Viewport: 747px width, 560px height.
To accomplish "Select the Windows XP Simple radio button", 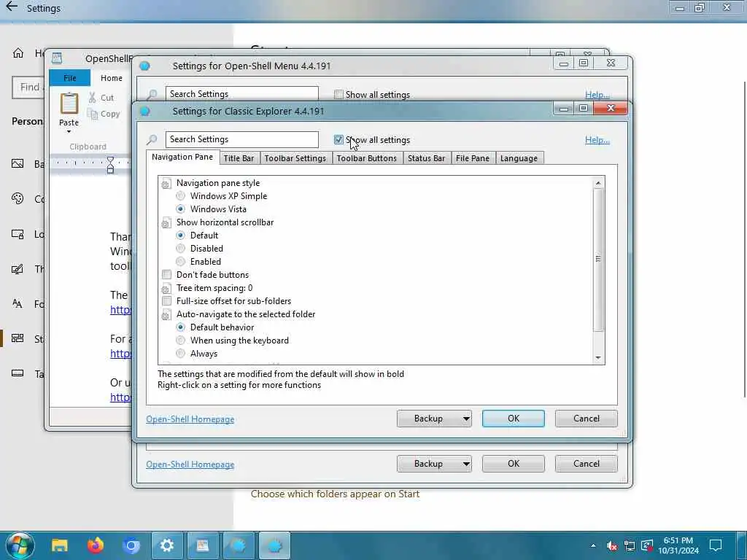I will click(x=181, y=195).
